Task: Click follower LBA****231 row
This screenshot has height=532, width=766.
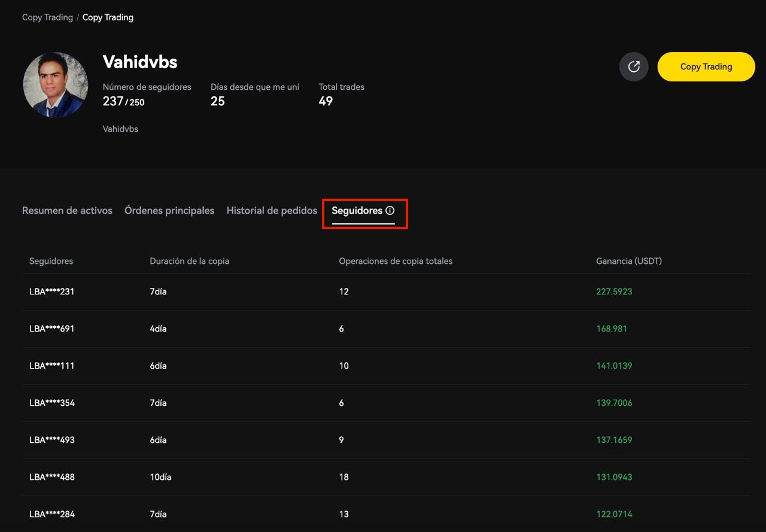Action: click(52, 292)
